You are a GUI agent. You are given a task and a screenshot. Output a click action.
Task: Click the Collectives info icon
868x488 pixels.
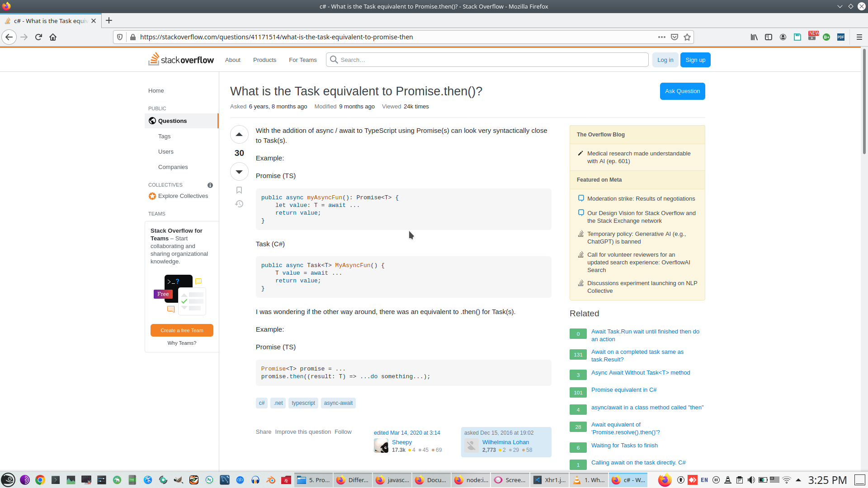[x=210, y=185]
